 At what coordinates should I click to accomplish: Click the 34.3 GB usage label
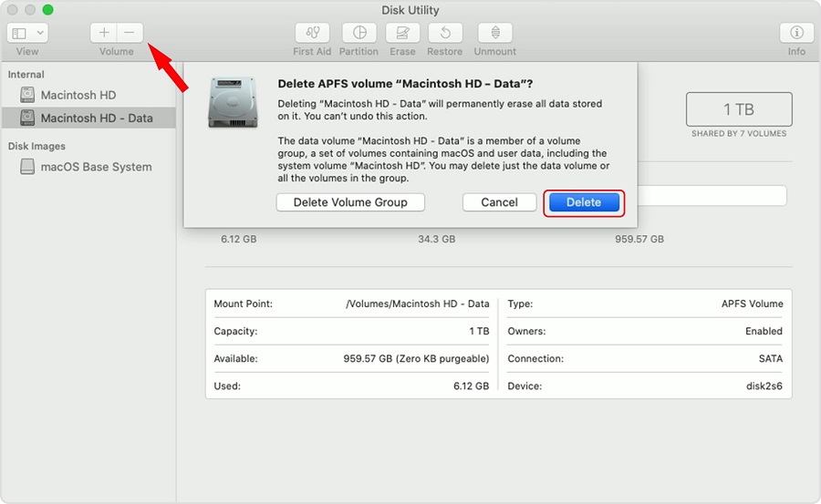pyautogui.click(x=437, y=239)
